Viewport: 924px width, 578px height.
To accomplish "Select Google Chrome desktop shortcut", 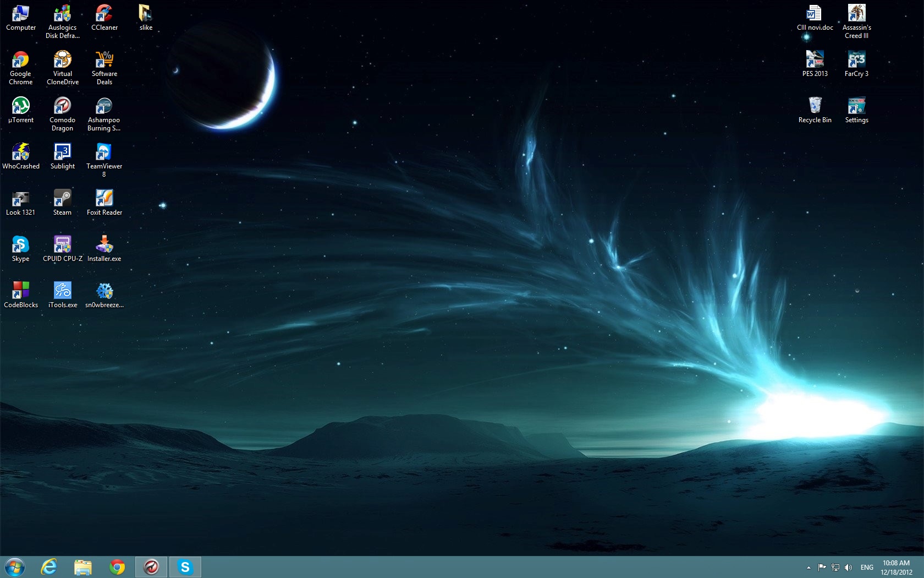I will click(21, 68).
